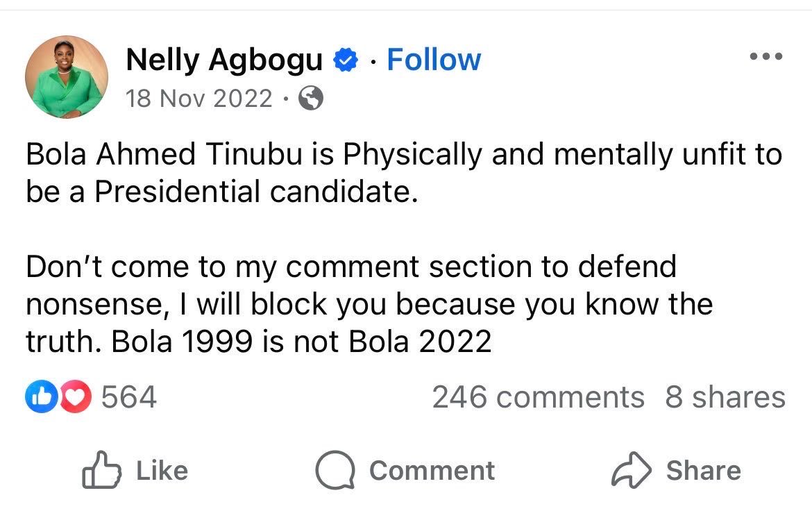This screenshot has width=812, height=527.
Task: View the 564 reactions list
Action: tap(129, 397)
